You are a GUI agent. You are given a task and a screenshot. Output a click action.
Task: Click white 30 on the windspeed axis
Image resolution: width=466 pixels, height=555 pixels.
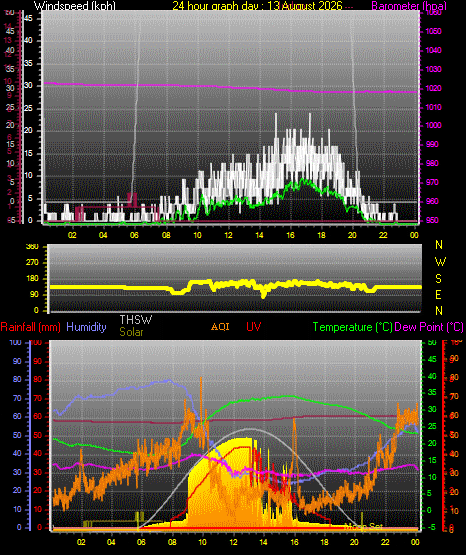(28, 86)
